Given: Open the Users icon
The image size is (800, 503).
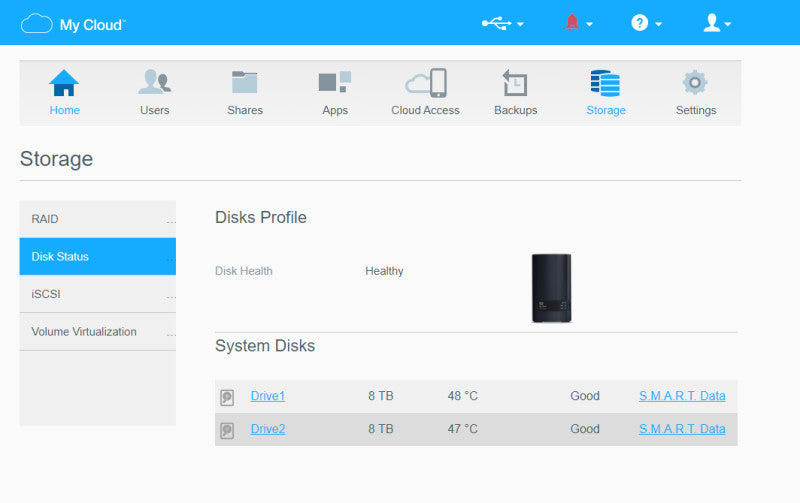Looking at the screenshot, I should [x=155, y=82].
